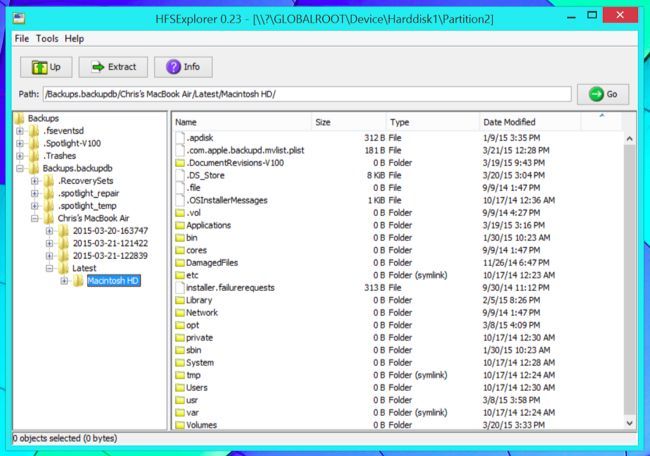Sort by the Size column header

coord(349,122)
